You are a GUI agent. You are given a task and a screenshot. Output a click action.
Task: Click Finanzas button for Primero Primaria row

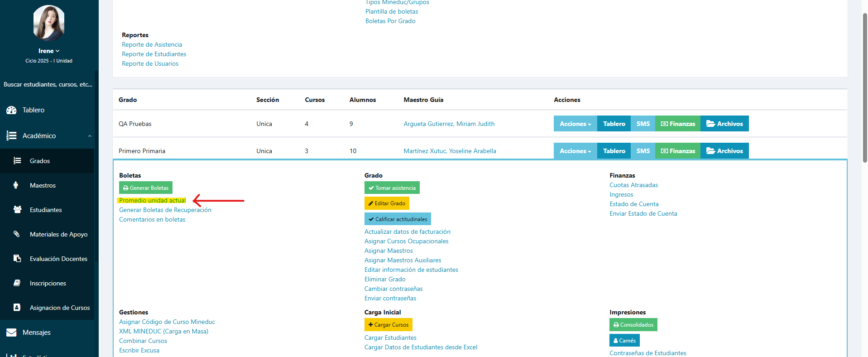(x=678, y=151)
